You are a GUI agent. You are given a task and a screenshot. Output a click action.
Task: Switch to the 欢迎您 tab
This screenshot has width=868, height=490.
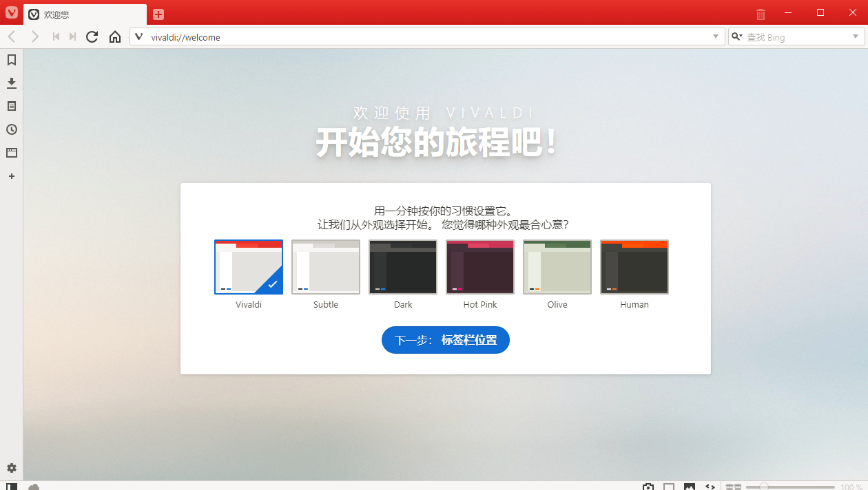tap(85, 14)
